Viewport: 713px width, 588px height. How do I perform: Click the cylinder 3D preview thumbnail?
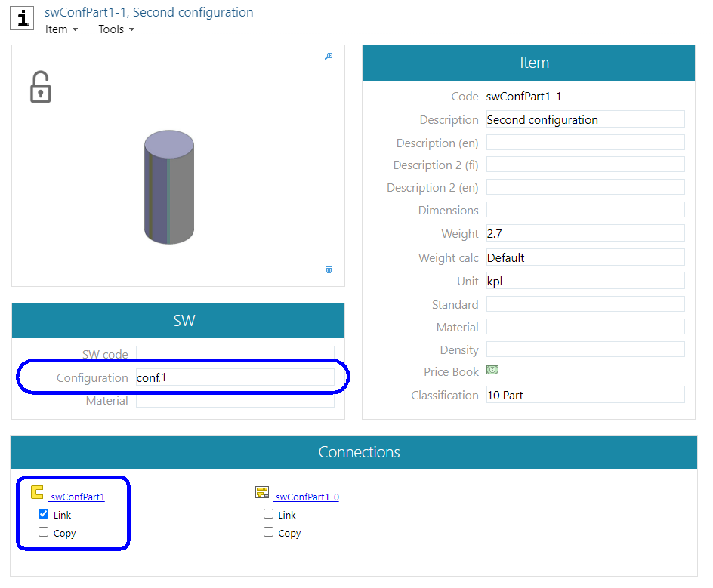(168, 186)
